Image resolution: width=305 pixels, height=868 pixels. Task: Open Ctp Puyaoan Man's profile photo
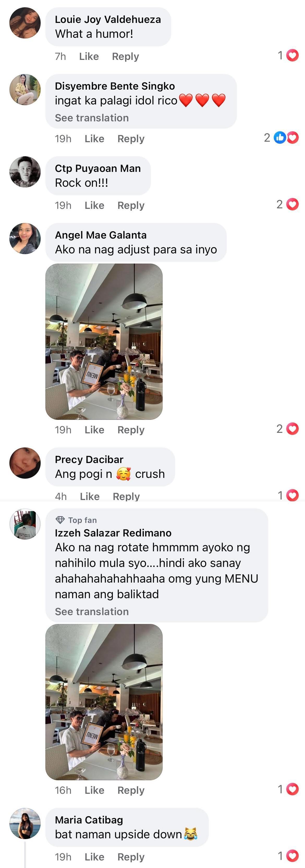point(25,172)
